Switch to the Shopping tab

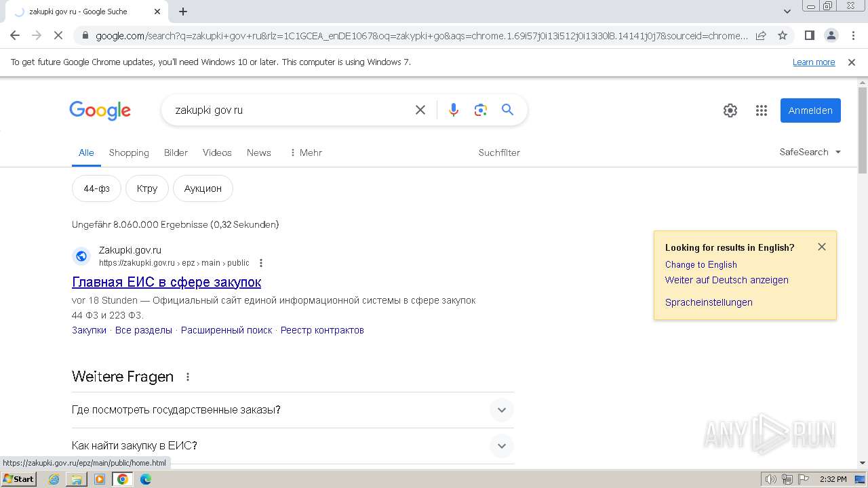coord(129,152)
